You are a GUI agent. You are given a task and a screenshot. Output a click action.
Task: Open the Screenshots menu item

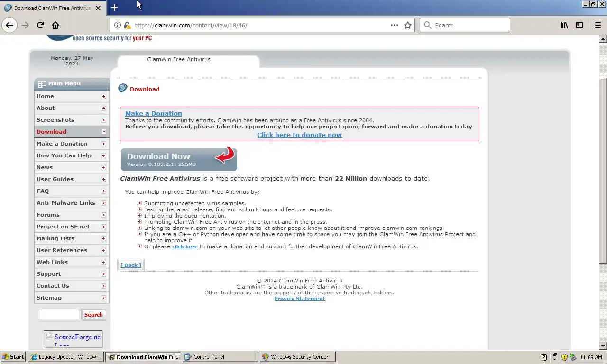[72, 120]
